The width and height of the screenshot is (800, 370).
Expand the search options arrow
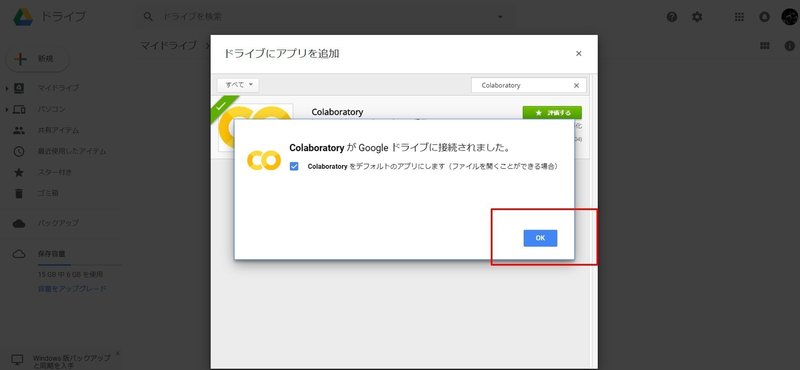[500, 17]
